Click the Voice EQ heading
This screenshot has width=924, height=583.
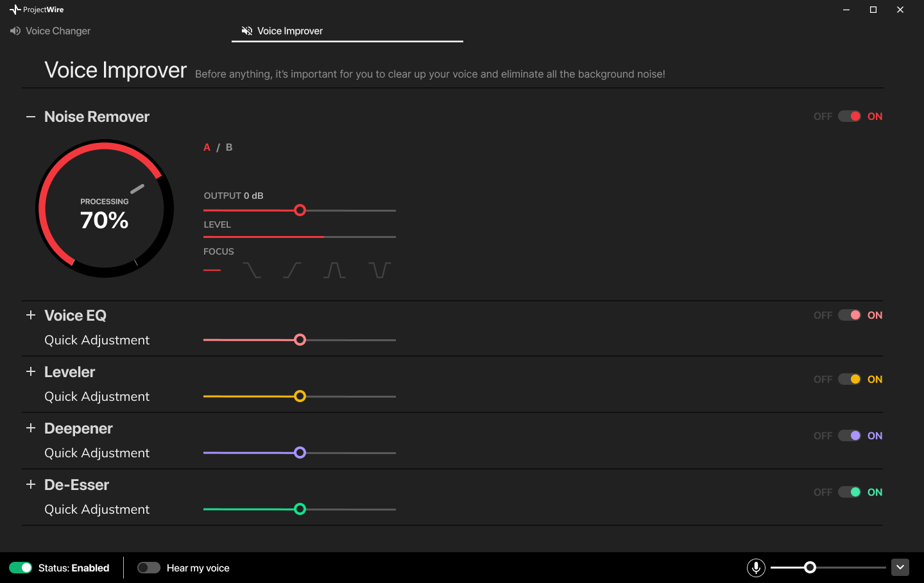tap(75, 316)
